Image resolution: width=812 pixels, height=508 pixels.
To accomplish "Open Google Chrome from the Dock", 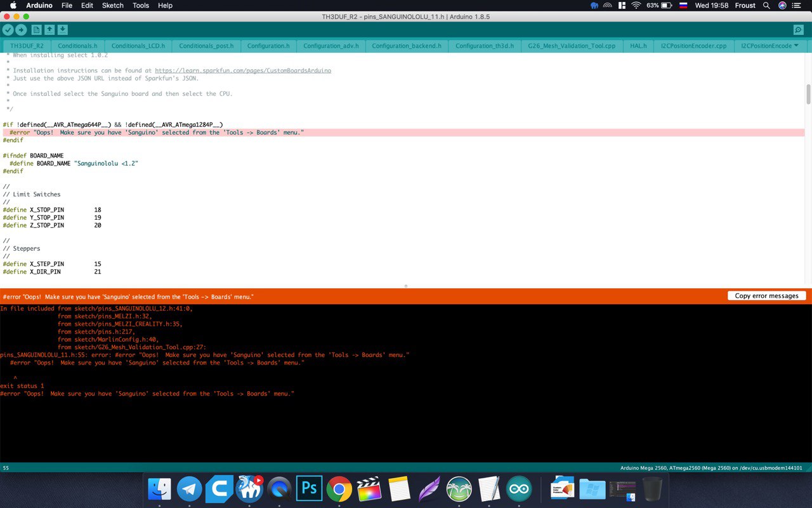I will [x=339, y=489].
